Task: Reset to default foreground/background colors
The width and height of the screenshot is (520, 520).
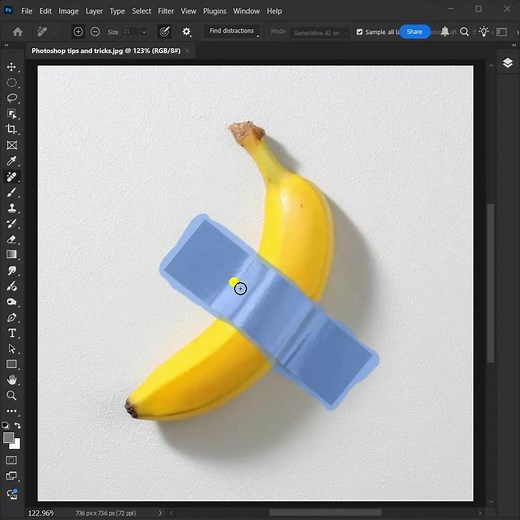Action: 6,425
